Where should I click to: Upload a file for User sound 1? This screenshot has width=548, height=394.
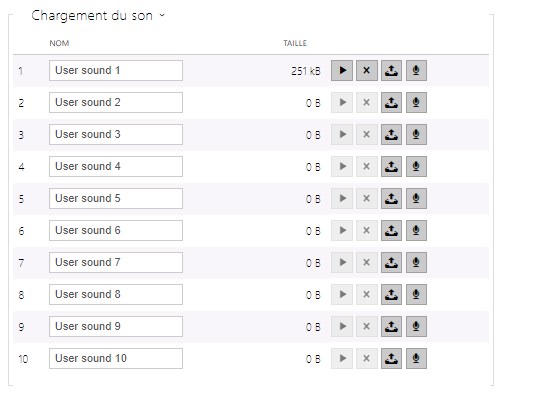click(x=391, y=71)
